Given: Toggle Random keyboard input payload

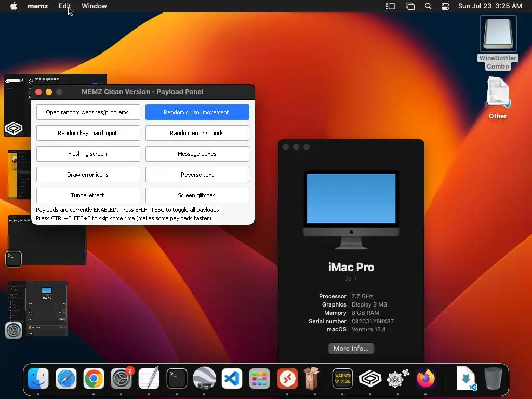Looking at the screenshot, I should coord(88,133).
